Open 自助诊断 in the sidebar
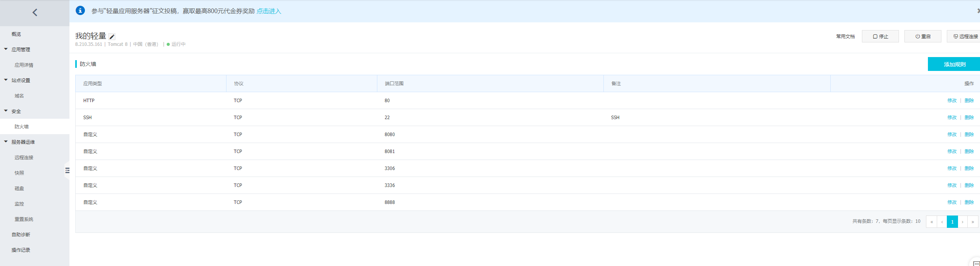Image resolution: width=980 pixels, height=266 pixels. point(21,234)
